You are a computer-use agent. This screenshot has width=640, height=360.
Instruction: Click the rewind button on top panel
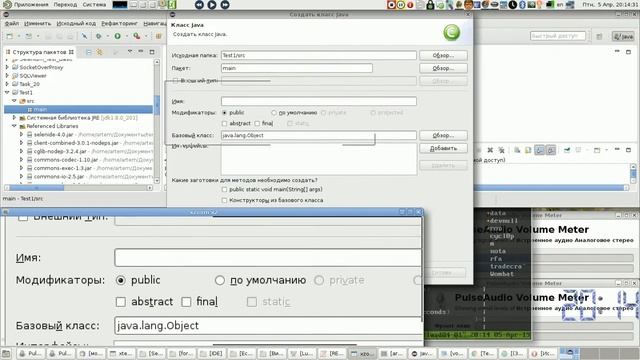(199, 5)
